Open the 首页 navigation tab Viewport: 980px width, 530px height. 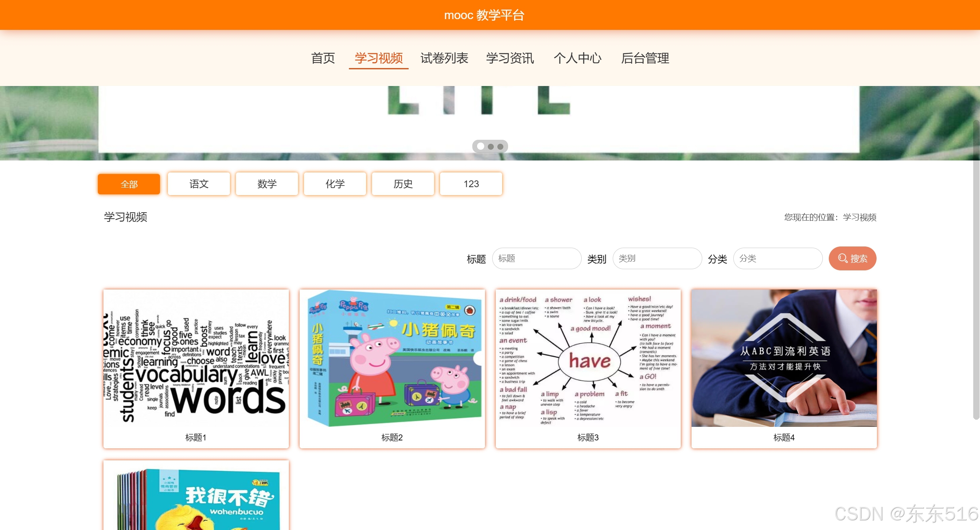[x=323, y=58]
